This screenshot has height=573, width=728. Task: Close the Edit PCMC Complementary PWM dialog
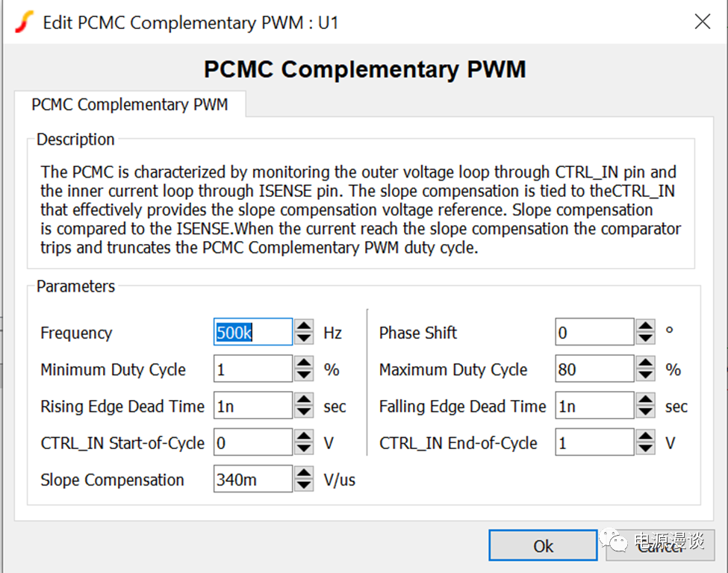point(702,22)
